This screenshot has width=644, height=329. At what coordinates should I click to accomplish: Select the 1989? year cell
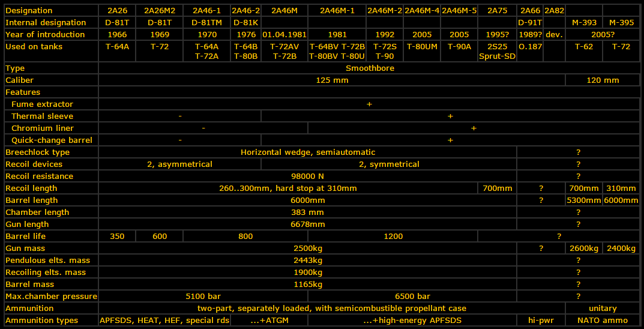pyautogui.click(x=530, y=34)
